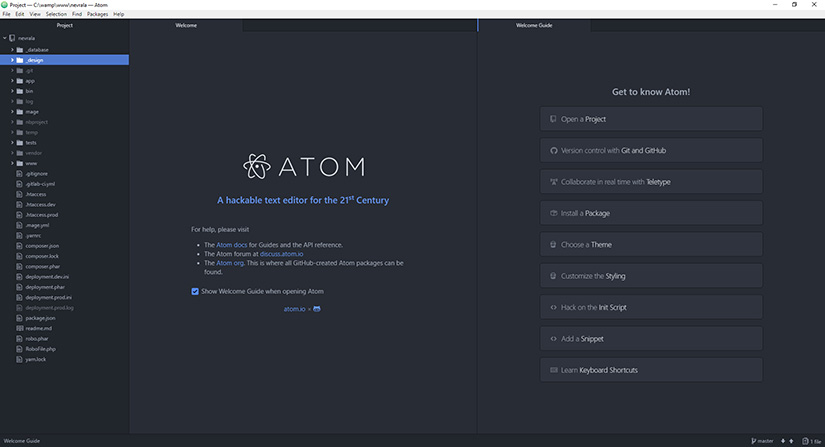Select the Project tree view tab
The height and width of the screenshot is (447, 825).
[x=65, y=25]
